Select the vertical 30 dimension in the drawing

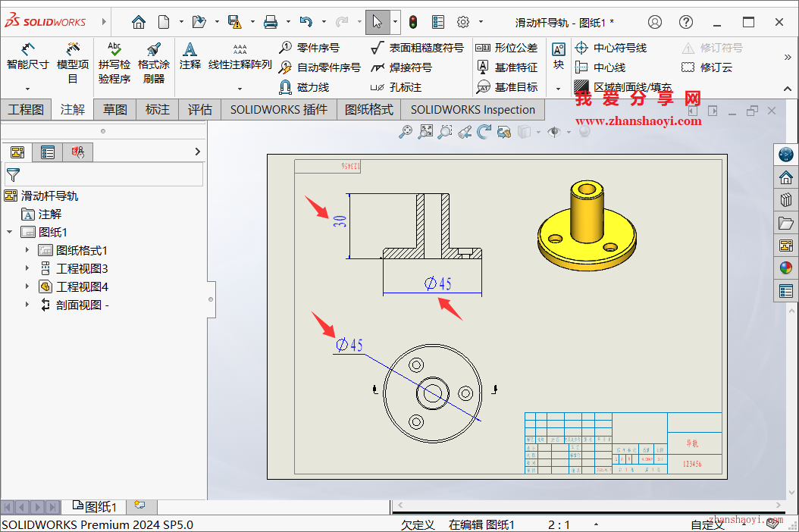coord(340,221)
